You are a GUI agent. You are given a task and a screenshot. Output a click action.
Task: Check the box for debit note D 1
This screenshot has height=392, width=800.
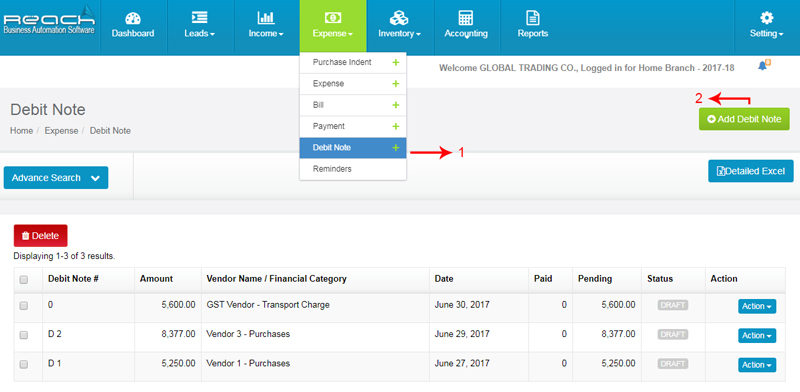(23, 364)
